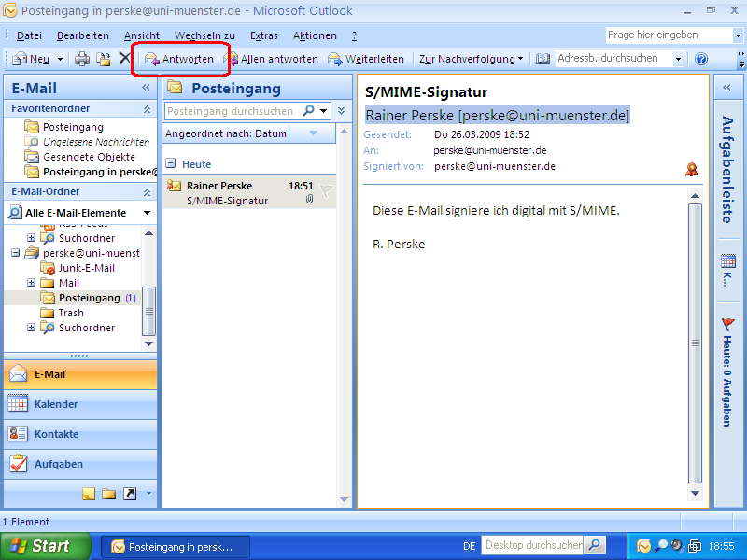The width and height of the screenshot is (747, 560).
Task: Click the move-to-folder toolbar icon
Action: point(103,59)
